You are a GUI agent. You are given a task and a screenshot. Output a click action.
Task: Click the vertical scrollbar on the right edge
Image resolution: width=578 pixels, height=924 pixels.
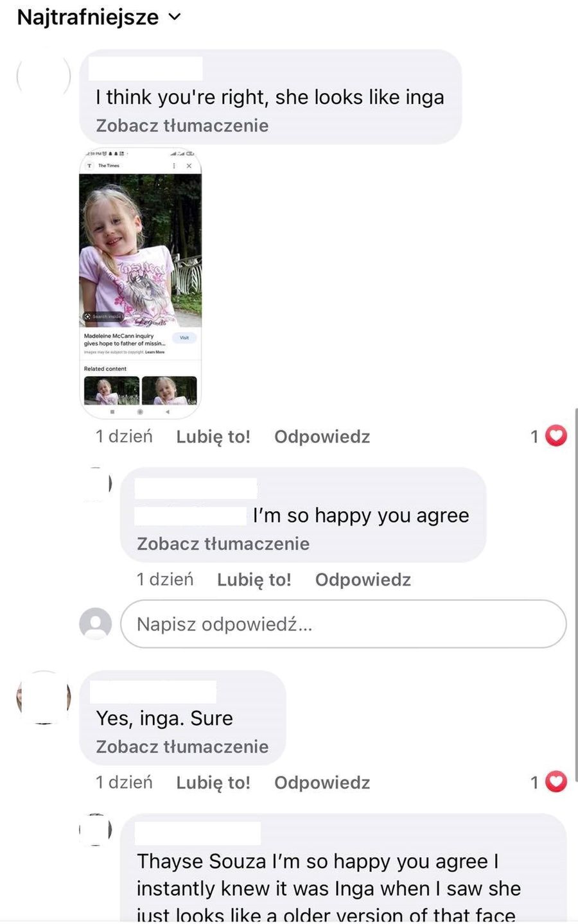click(x=575, y=594)
